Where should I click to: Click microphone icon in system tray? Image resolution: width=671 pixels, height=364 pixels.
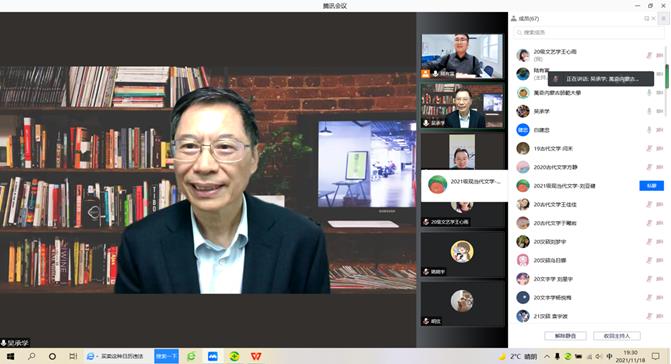557,356
